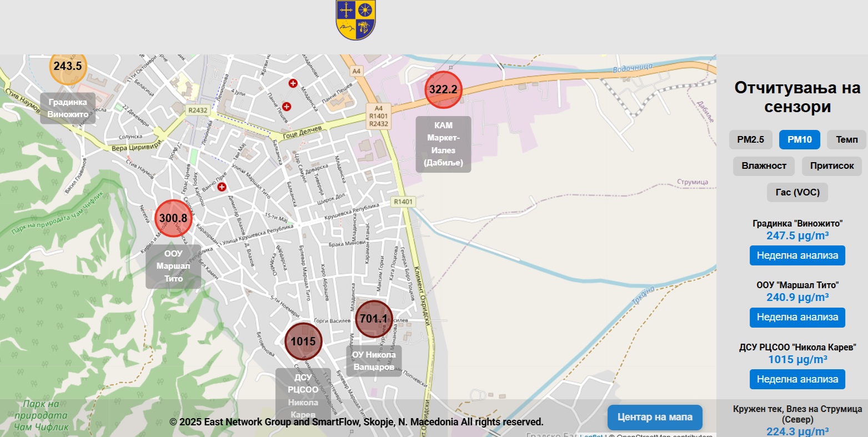
Task: Open Неделна анализа for ООУ Маршал Тито
Action: tap(797, 317)
